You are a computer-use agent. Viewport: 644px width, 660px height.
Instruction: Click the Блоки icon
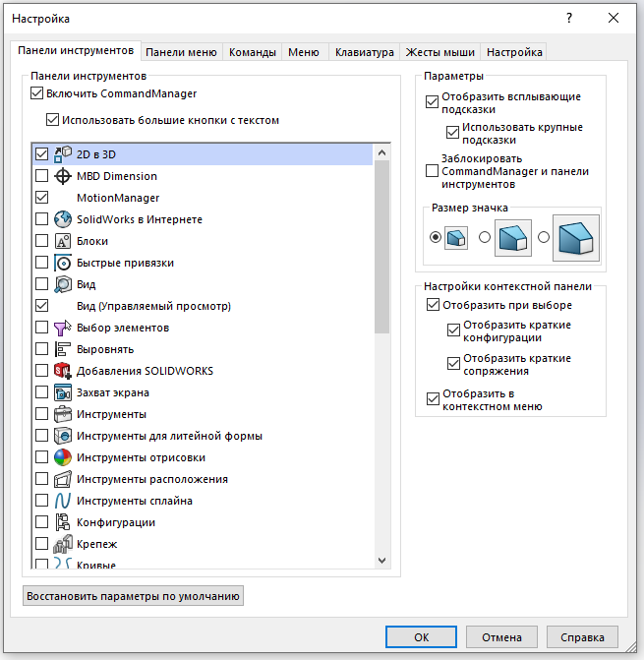click(x=63, y=241)
